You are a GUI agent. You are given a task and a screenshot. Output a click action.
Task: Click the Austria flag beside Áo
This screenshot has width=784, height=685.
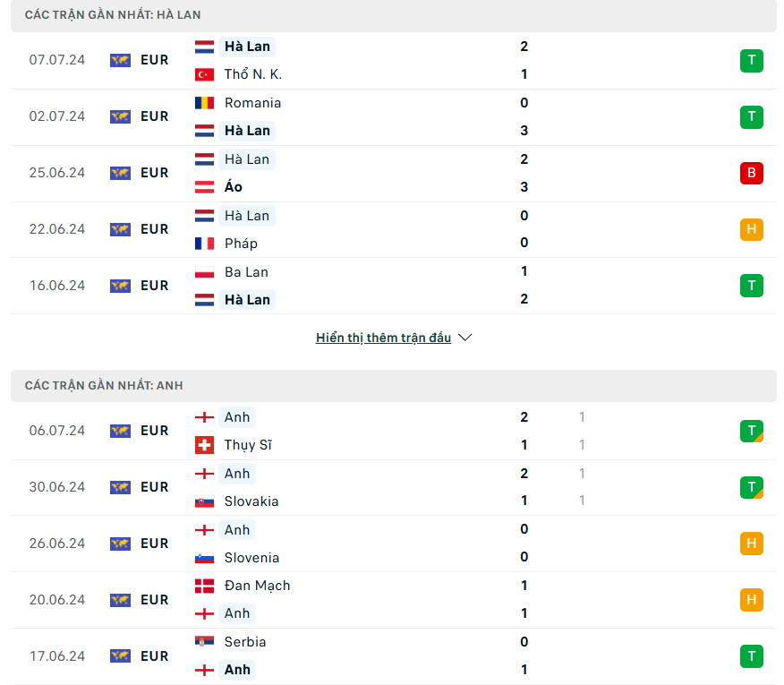click(x=204, y=187)
